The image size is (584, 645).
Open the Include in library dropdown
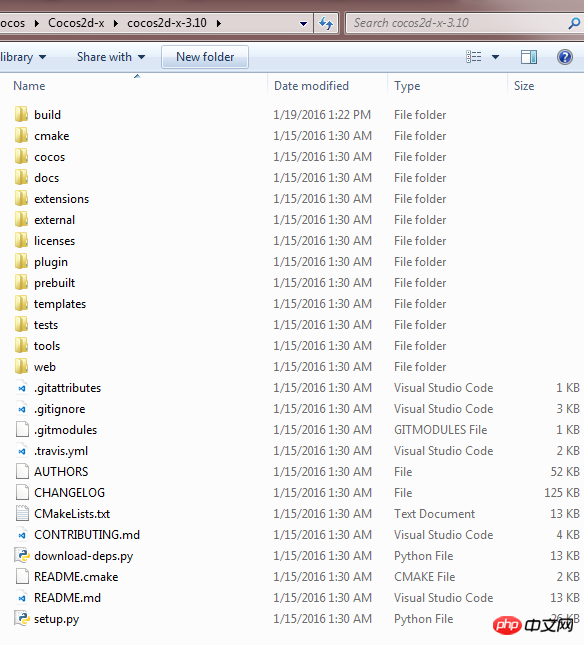[x=23, y=57]
